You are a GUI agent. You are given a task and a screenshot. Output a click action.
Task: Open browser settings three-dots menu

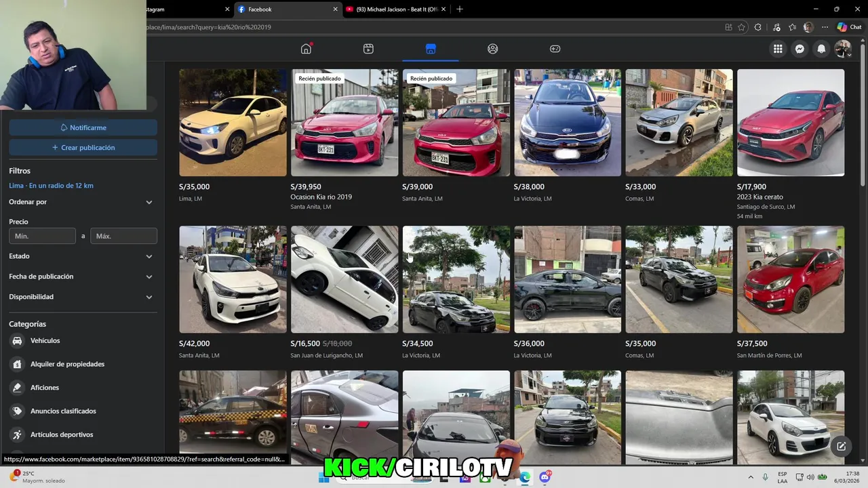click(x=825, y=27)
